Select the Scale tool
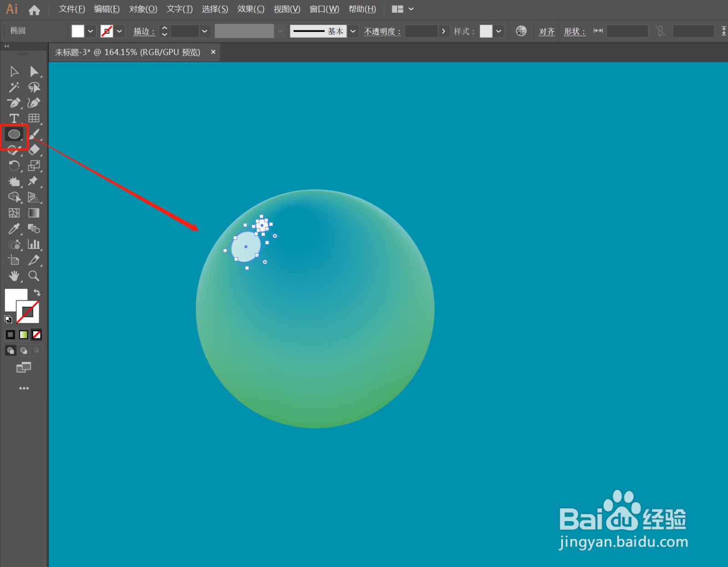 [x=34, y=166]
